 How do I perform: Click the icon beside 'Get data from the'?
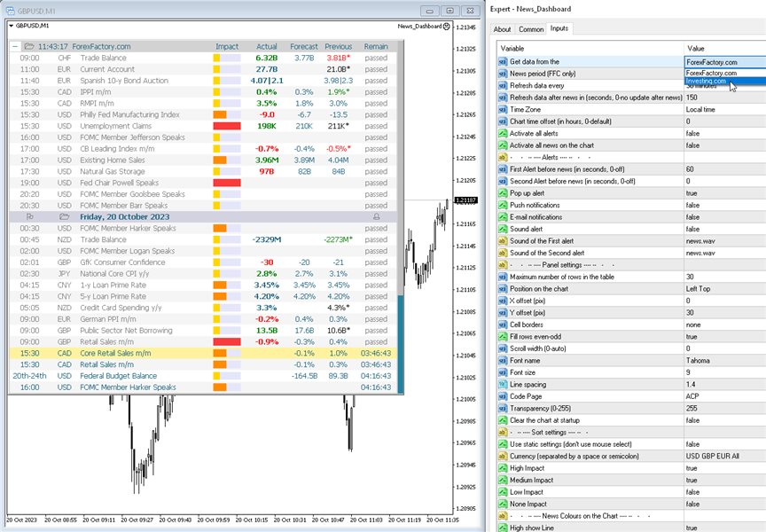coord(503,61)
